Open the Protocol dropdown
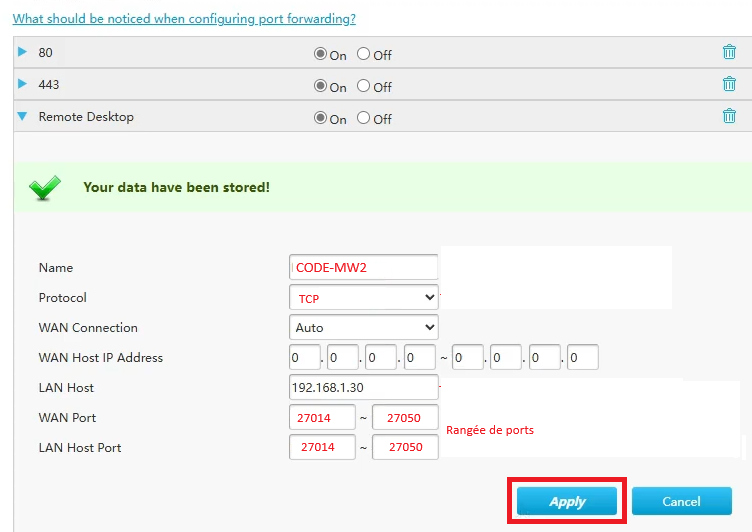 [x=363, y=297]
